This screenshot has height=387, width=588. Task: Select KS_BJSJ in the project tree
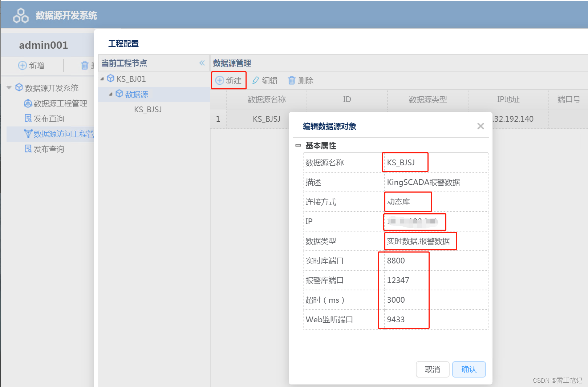click(148, 109)
